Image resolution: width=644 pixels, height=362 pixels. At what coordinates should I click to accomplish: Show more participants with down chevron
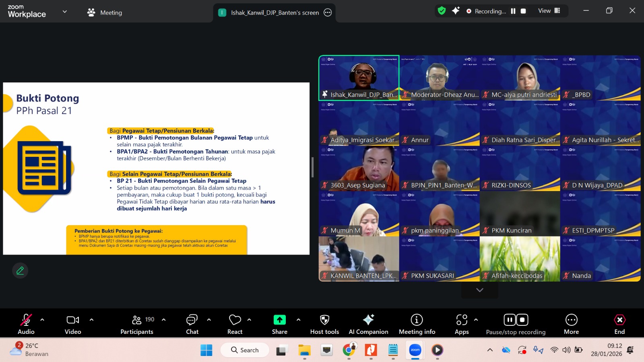pyautogui.click(x=479, y=290)
